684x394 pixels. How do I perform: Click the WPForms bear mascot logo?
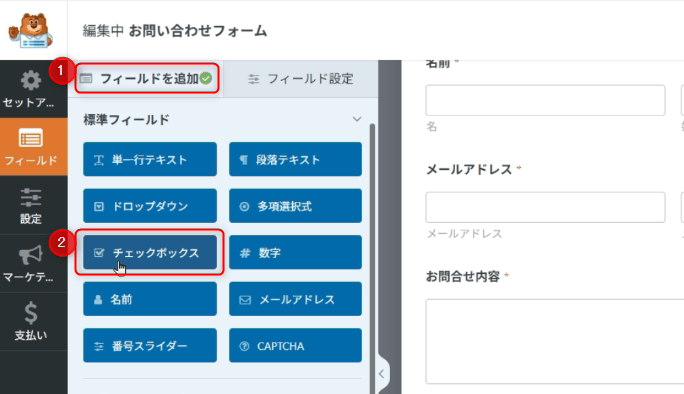tap(31, 31)
